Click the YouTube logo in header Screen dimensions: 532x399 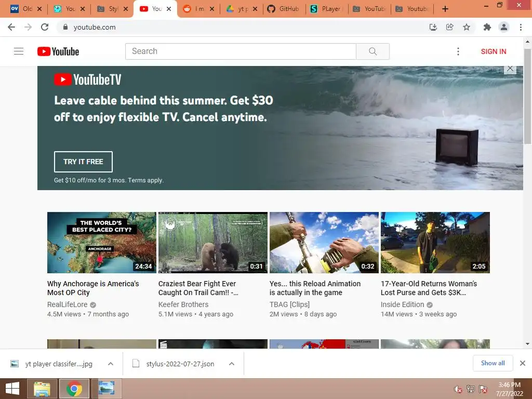58,51
